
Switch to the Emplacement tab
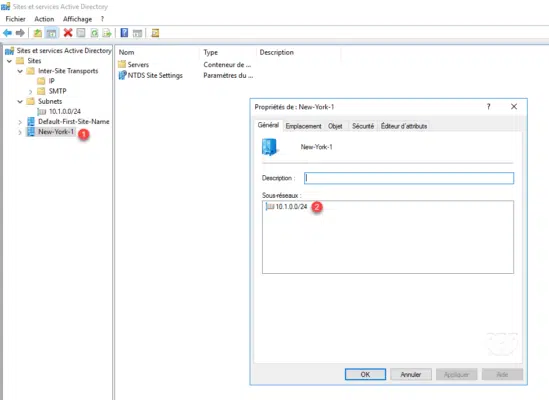(303, 126)
